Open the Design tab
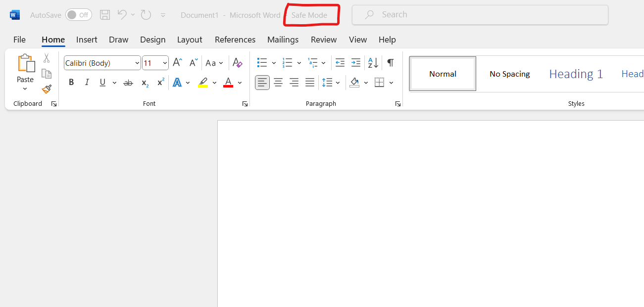 tap(153, 40)
